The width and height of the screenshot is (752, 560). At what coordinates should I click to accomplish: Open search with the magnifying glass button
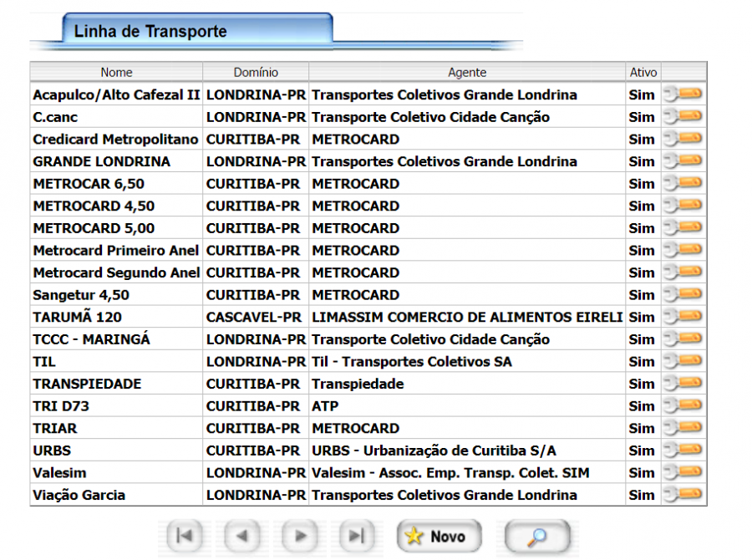[536, 537]
